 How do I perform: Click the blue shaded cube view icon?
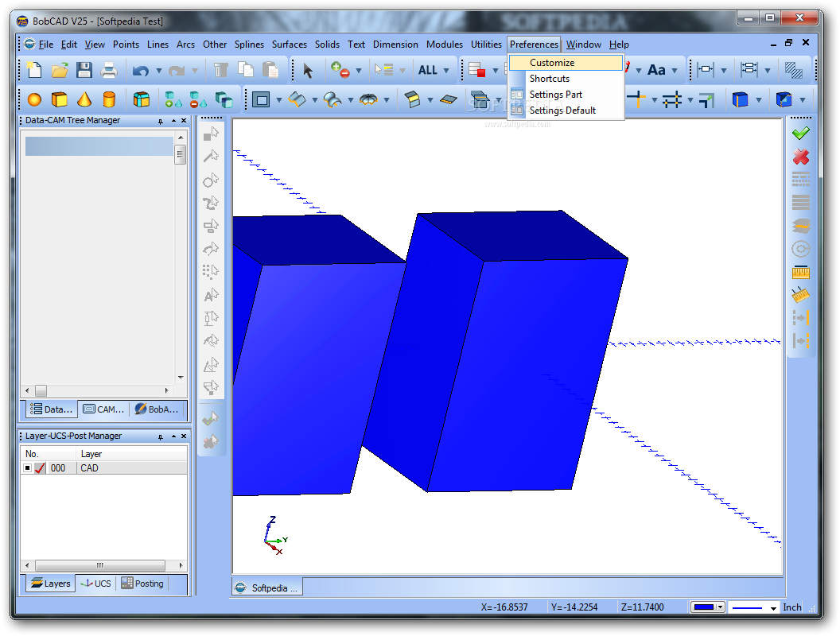click(x=740, y=99)
